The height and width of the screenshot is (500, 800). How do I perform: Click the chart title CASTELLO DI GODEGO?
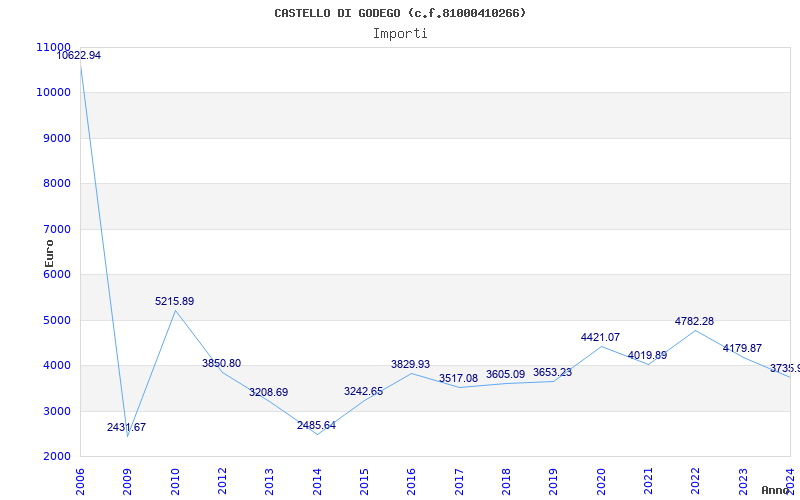click(x=400, y=13)
